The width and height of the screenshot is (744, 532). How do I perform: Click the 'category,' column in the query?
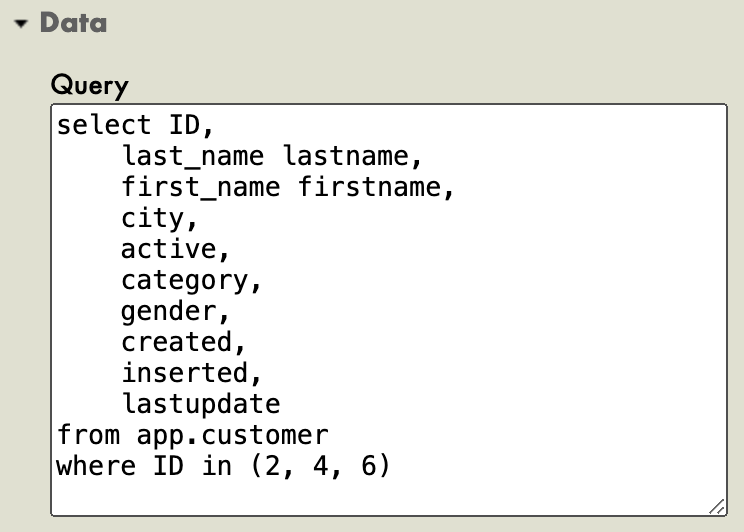coord(192,280)
